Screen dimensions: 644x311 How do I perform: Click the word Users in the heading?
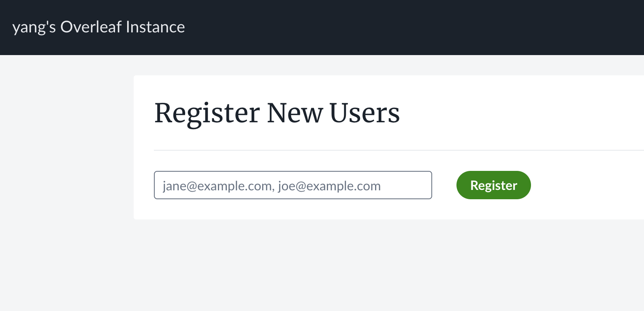click(365, 113)
